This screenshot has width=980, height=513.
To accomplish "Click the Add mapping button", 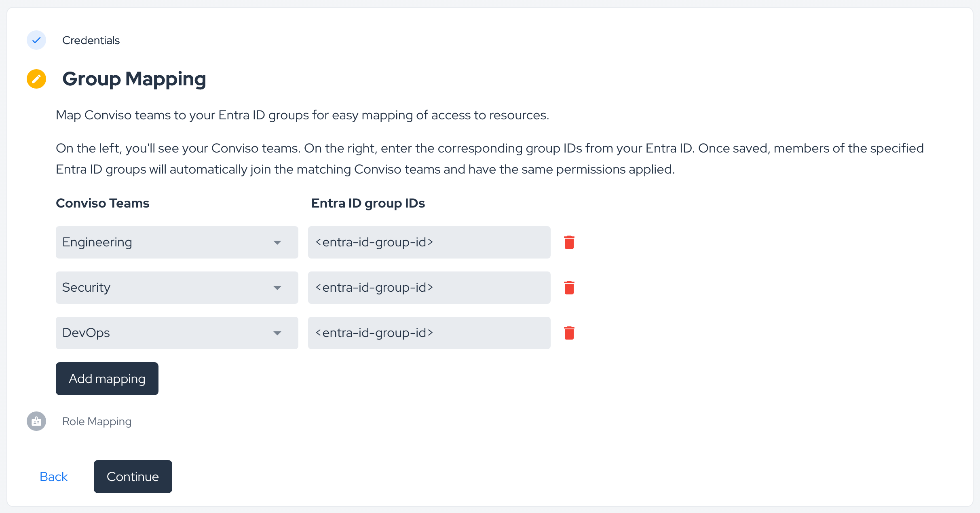I will point(107,379).
